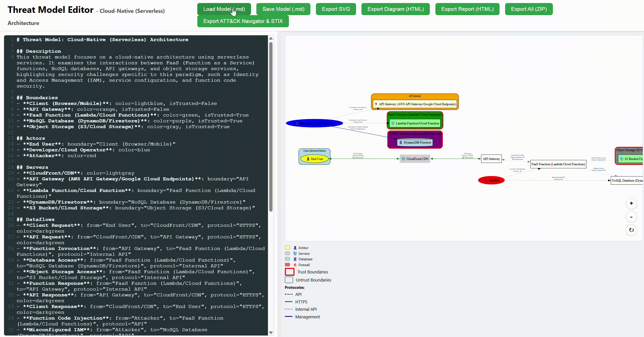644x337 pixels.
Task: Click the editor scrollbar up arrow
Action: pos(271,39)
